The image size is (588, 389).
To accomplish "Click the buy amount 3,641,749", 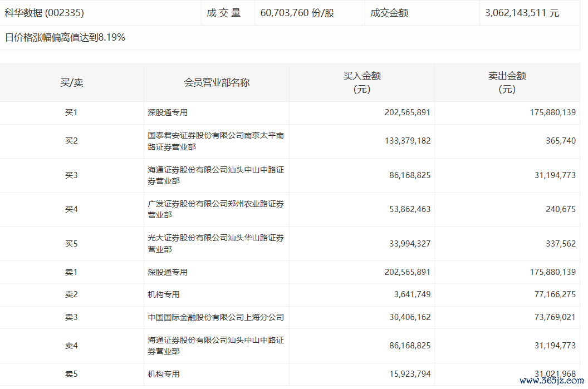I will coord(412,294).
